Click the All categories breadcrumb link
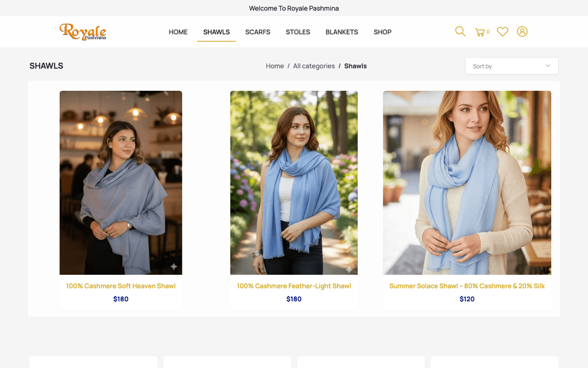Image resolution: width=588 pixels, height=368 pixels. (314, 66)
